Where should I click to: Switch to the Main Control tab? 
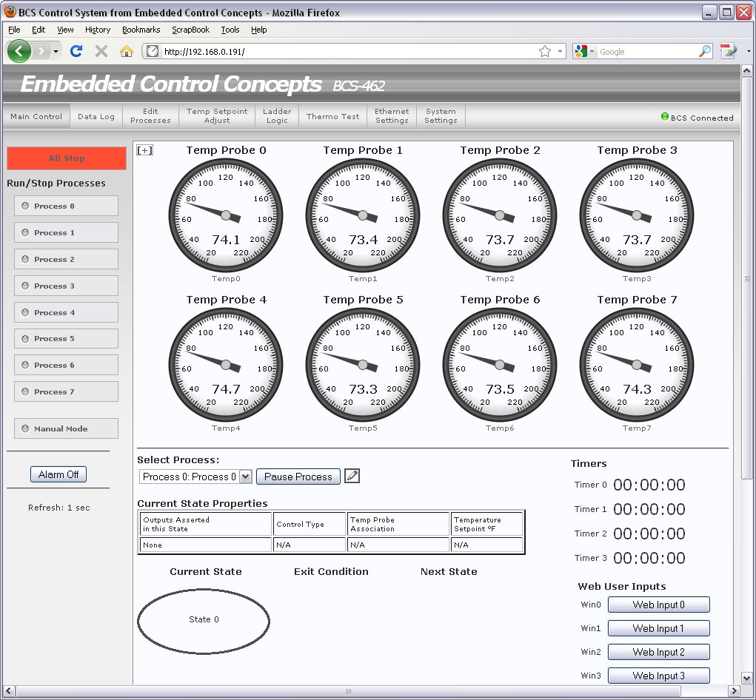click(x=36, y=116)
